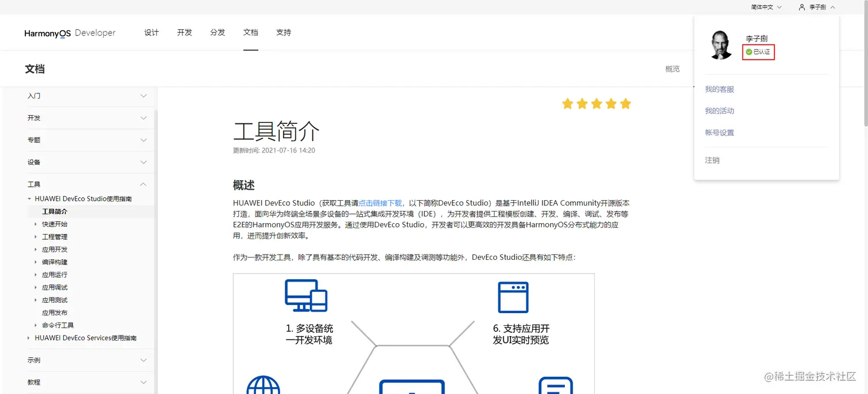The height and width of the screenshot is (394, 868).
Task: Collapse the 李子捌 account menu arrow
Action: 832,7
